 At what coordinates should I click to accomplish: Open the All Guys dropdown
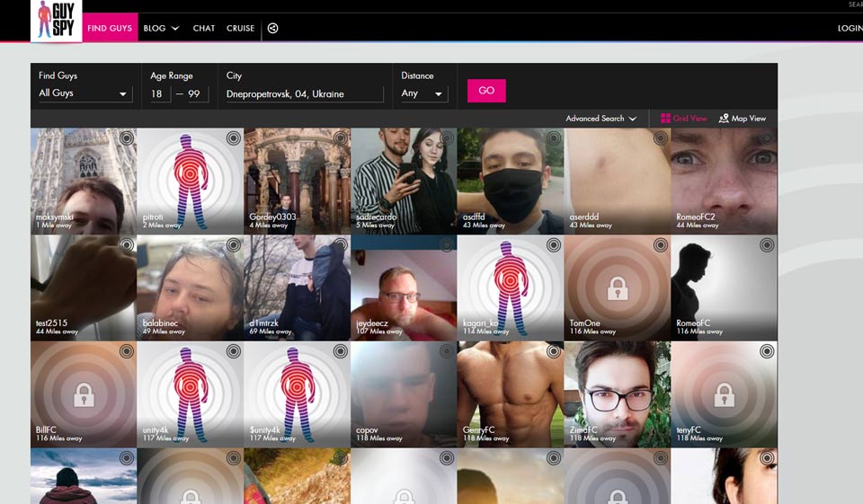pyautogui.click(x=85, y=93)
